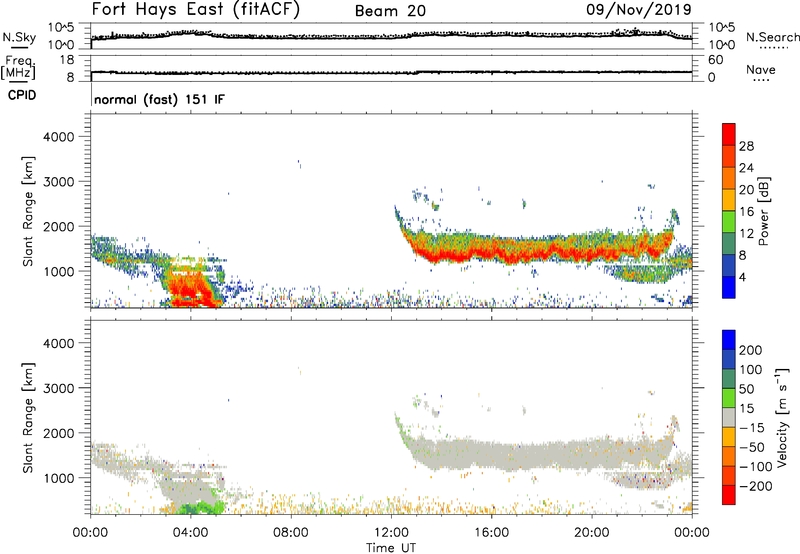The height and width of the screenshot is (554, 800).
Task: Click the '-100' velocity colorbar value
Action: click(756, 467)
